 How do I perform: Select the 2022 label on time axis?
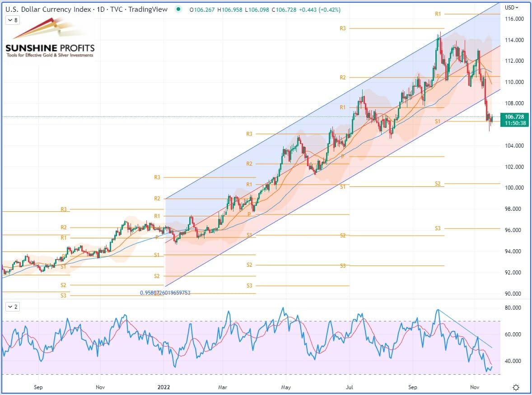[163, 387]
